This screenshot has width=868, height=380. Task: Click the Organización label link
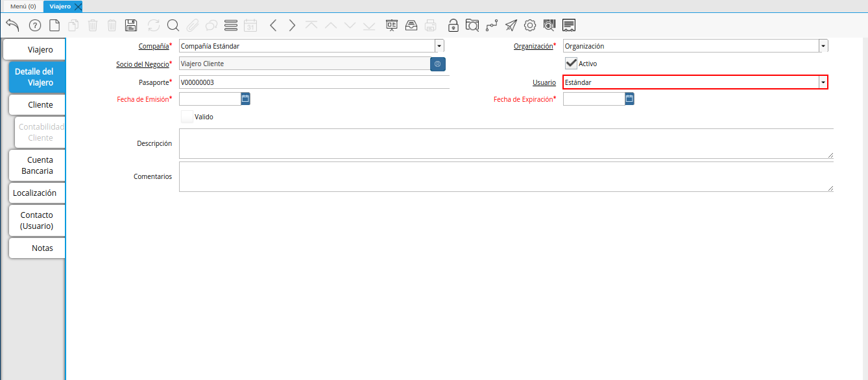[x=533, y=47]
